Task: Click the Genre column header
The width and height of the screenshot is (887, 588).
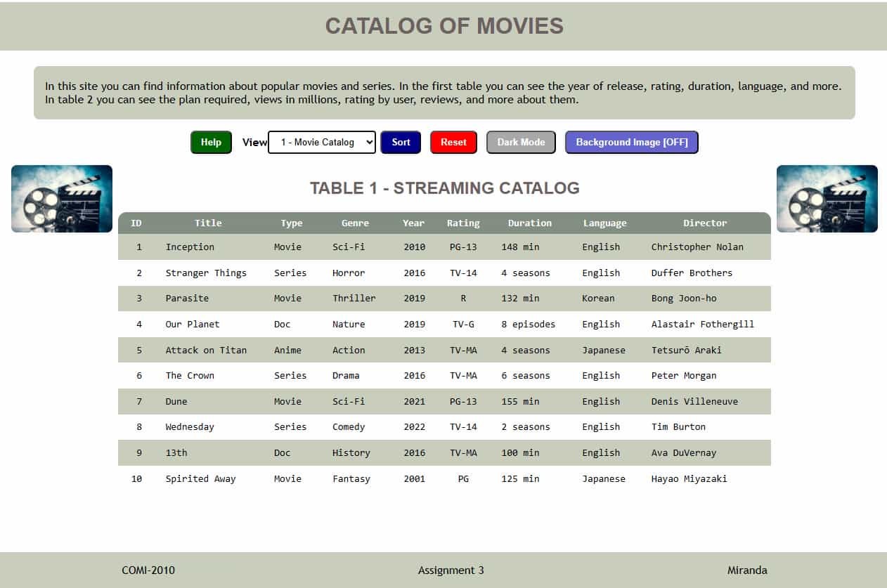Action: 355,223
